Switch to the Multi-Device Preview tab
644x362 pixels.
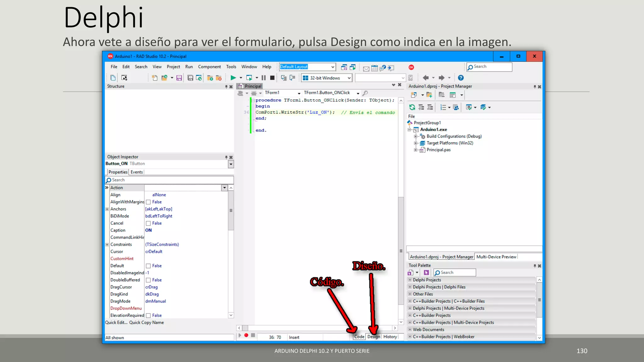click(496, 257)
